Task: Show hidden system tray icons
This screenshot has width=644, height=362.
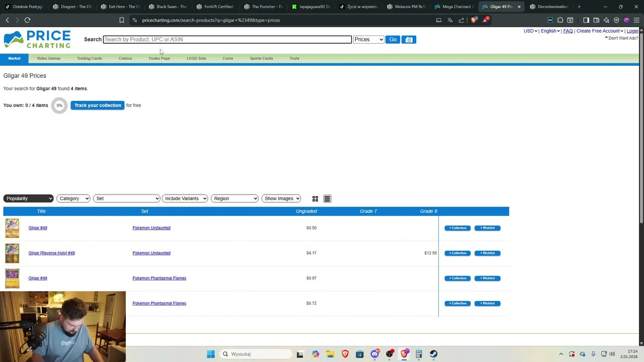Action: coord(561,354)
